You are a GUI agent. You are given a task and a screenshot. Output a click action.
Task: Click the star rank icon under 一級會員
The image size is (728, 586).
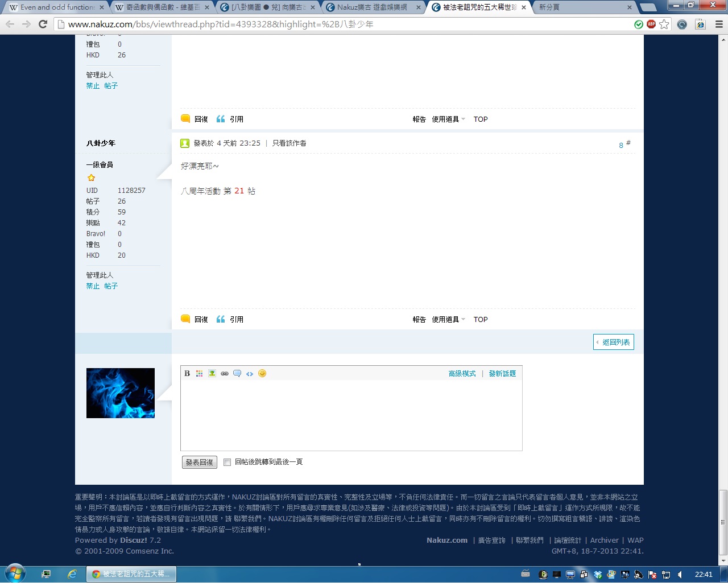pos(91,178)
